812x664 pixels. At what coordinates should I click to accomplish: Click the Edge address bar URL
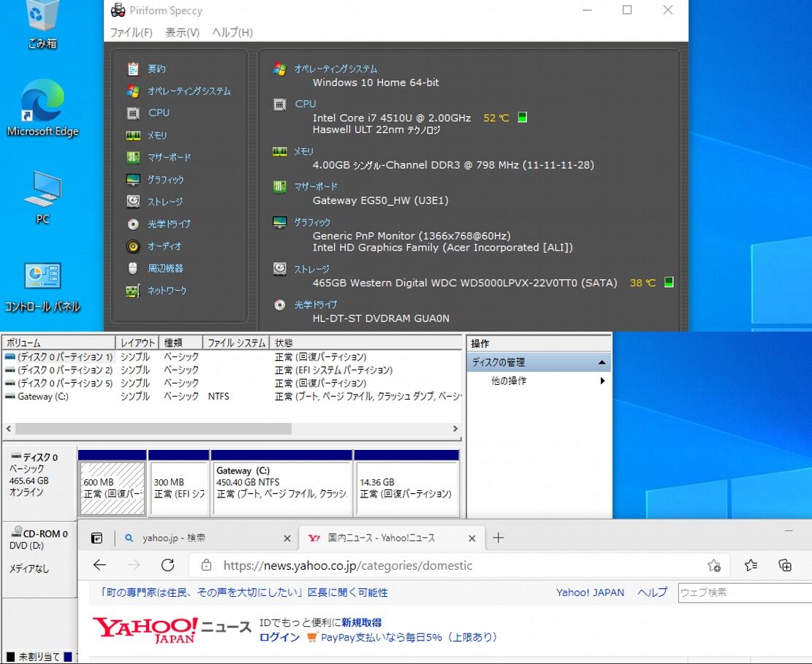pyautogui.click(x=348, y=565)
